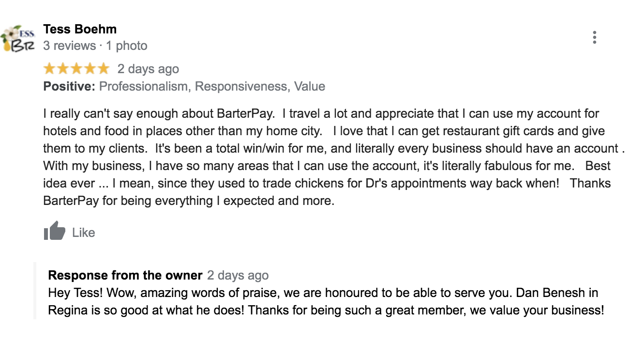Click the owner reply text starting "Hey Tess!"

coord(326,302)
